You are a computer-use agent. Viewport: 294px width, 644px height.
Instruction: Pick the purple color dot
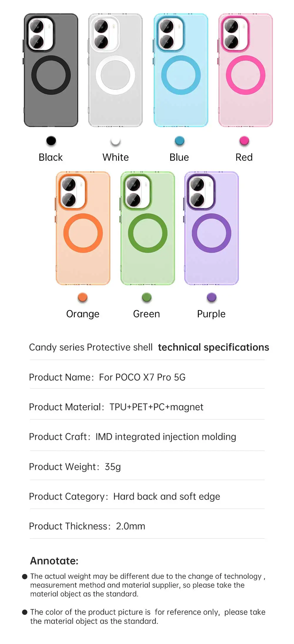(x=211, y=297)
